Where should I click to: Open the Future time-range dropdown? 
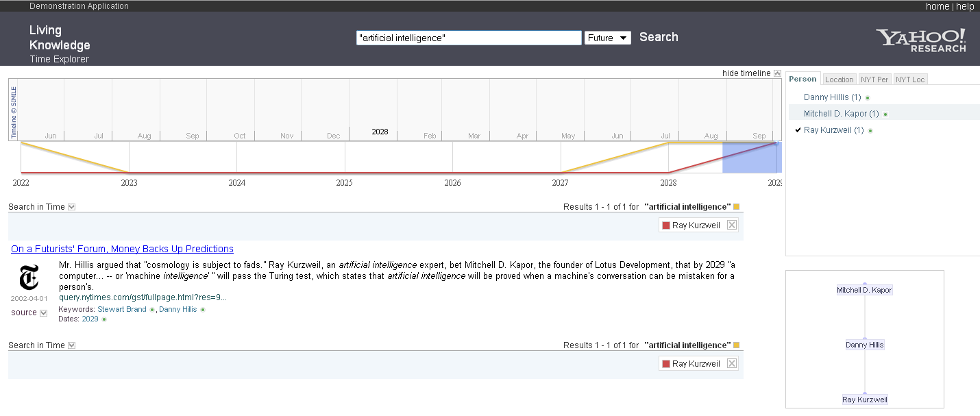(607, 38)
